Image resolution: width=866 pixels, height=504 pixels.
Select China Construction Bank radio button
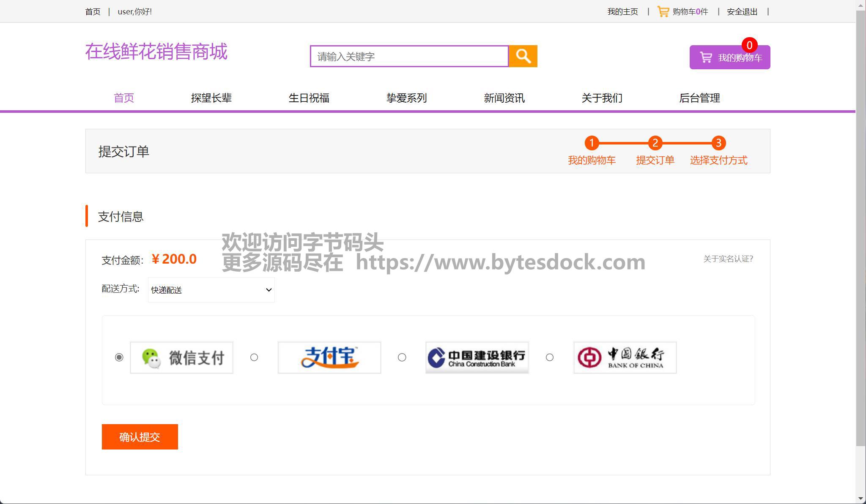coord(402,357)
